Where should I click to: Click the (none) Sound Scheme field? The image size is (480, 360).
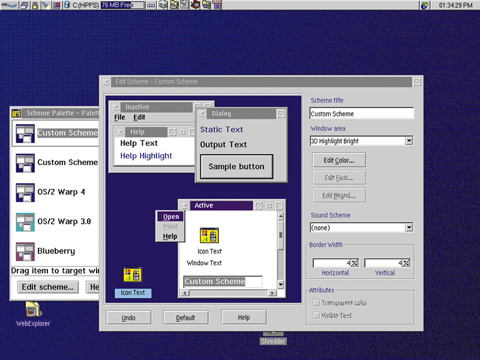click(x=357, y=228)
